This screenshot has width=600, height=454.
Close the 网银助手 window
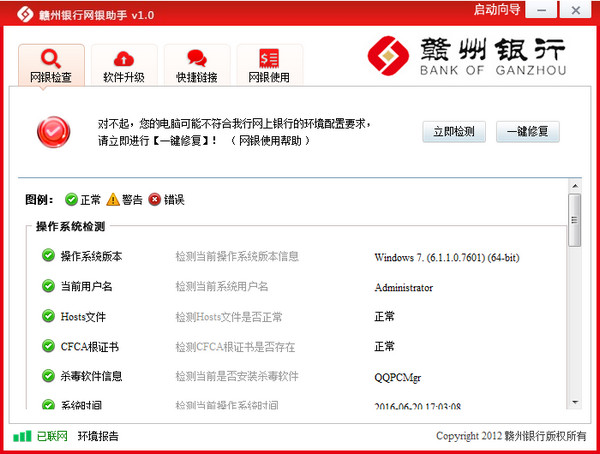pyautogui.click(x=576, y=10)
